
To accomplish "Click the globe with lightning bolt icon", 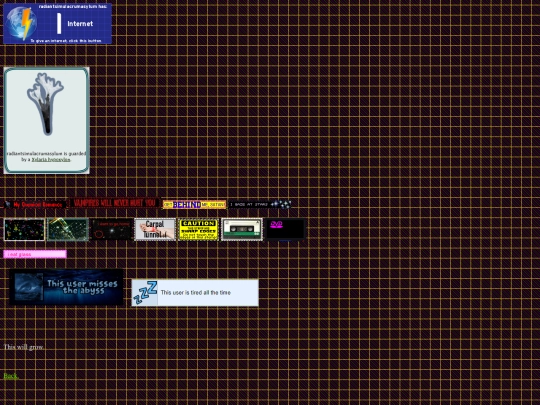I will coord(21,23).
